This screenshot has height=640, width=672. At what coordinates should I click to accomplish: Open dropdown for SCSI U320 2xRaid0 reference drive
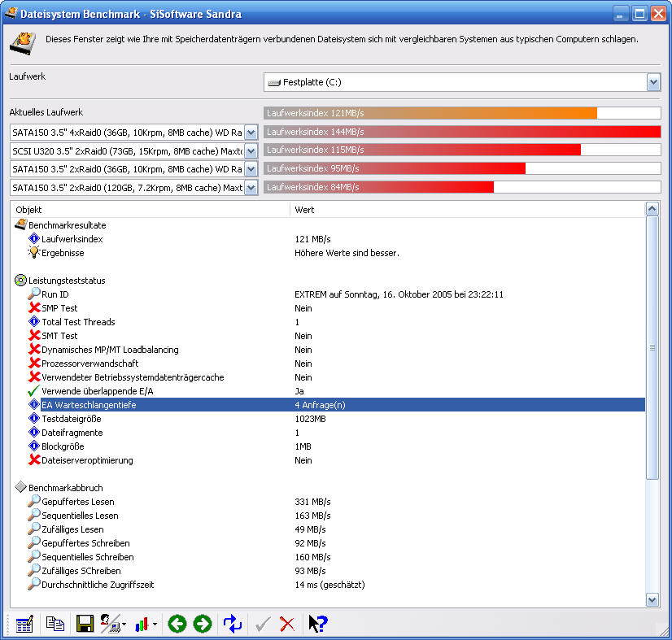[x=251, y=150]
